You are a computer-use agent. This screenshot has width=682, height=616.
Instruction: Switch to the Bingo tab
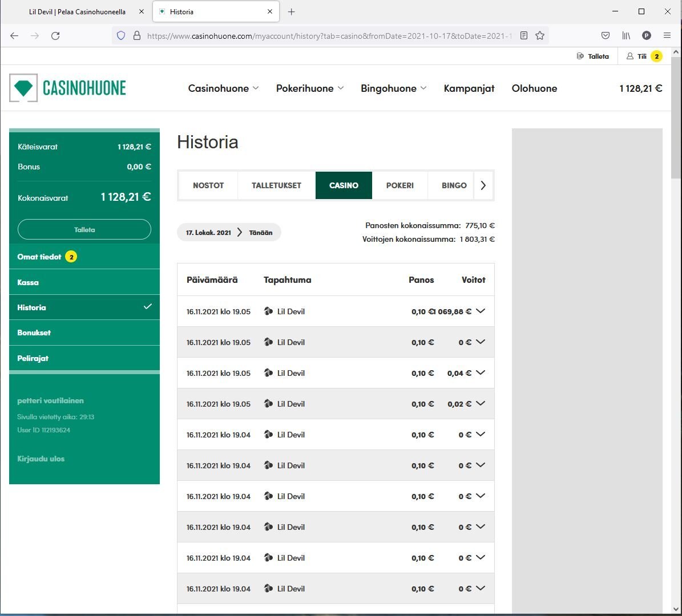pos(454,185)
